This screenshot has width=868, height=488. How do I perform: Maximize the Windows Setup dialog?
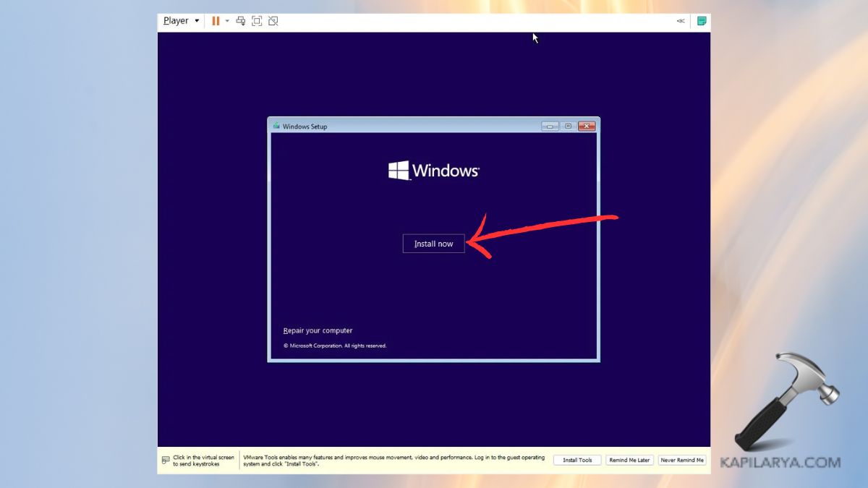[569, 127]
